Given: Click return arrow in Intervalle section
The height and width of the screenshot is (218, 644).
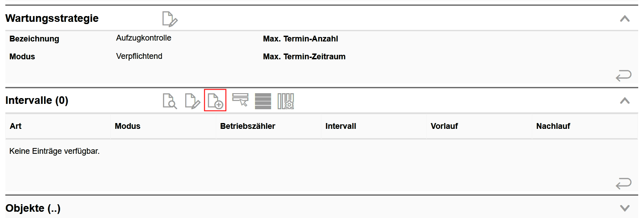Looking at the screenshot, I should (x=624, y=183).
